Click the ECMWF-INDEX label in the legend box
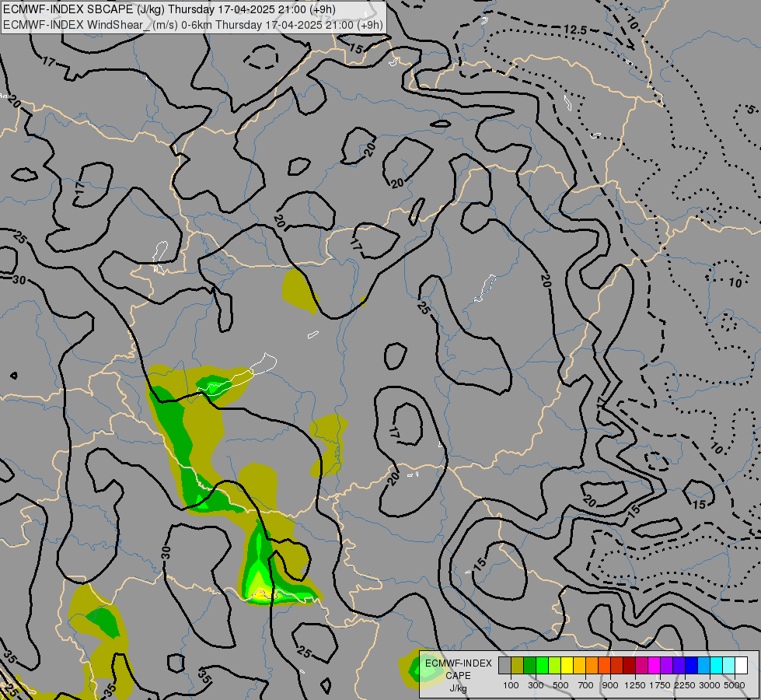761x700 pixels. pyautogui.click(x=458, y=663)
